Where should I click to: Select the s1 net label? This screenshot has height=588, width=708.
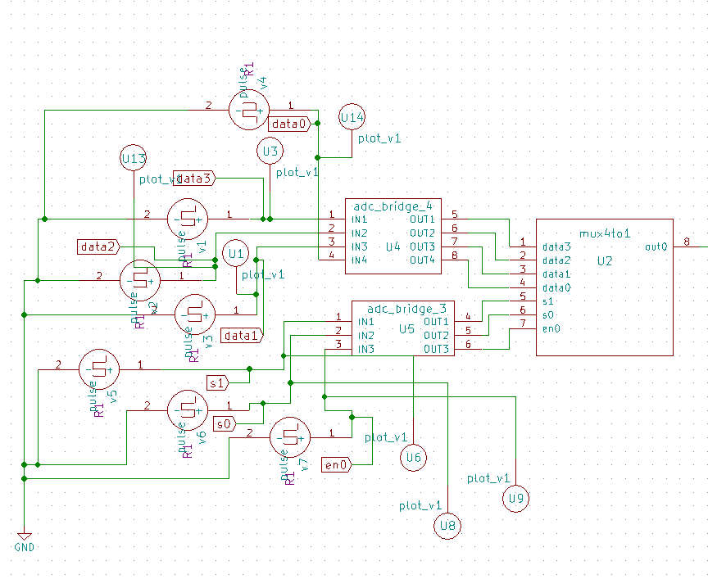click(x=218, y=382)
